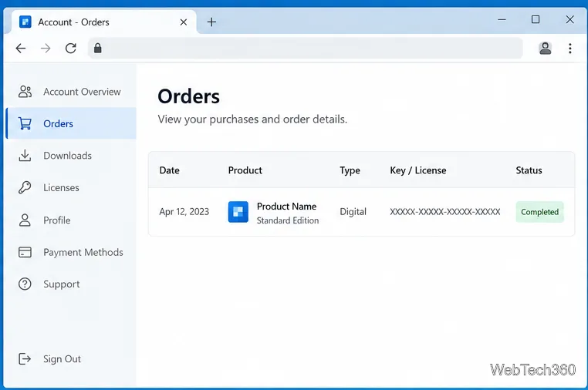This screenshot has width=588, height=390.
Task: Open the Licenses sidebar item
Action: (71, 187)
